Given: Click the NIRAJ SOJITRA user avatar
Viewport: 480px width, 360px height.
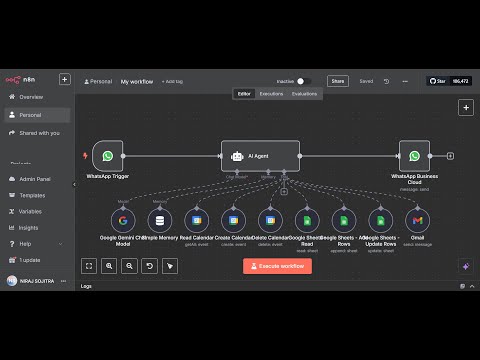Looking at the screenshot, I should point(12,281).
